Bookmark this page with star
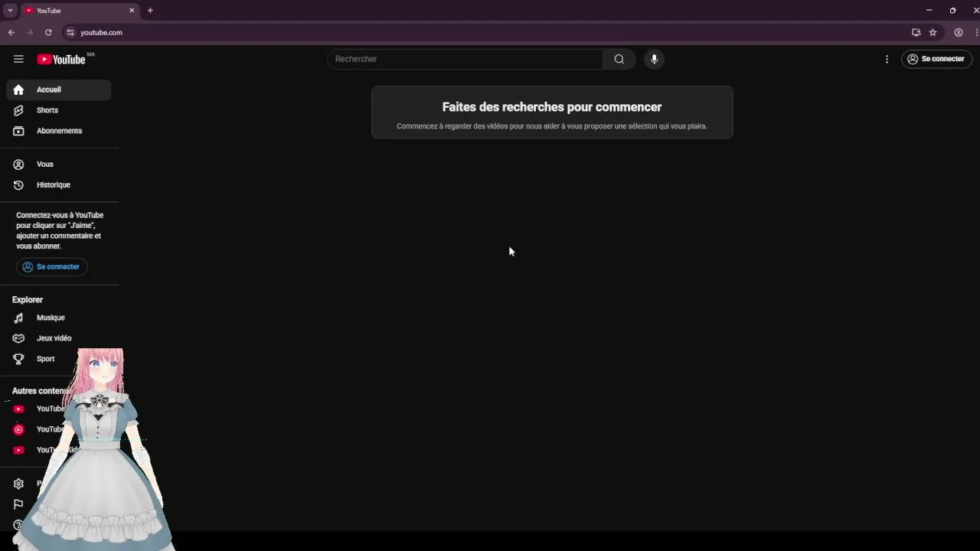The width and height of the screenshot is (980, 551). (x=933, y=32)
